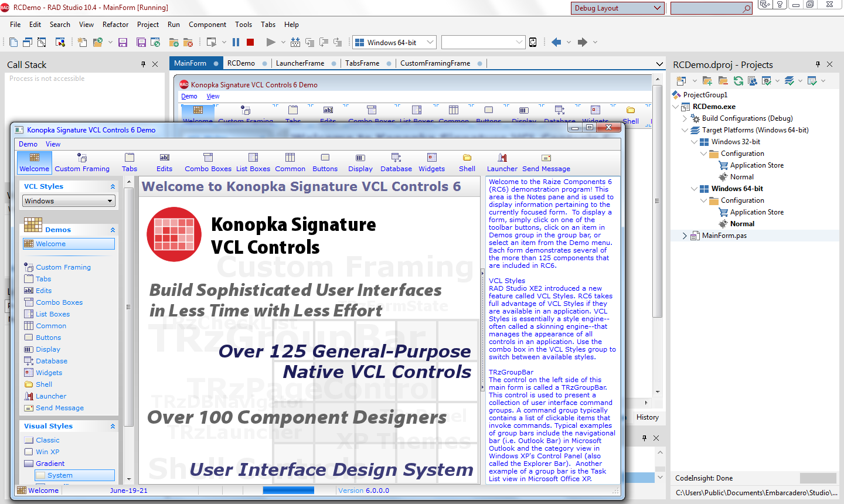844x504 pixels.
Task: Switch to the CustomFramingFrame tab
Action: [x=435, y=63]
